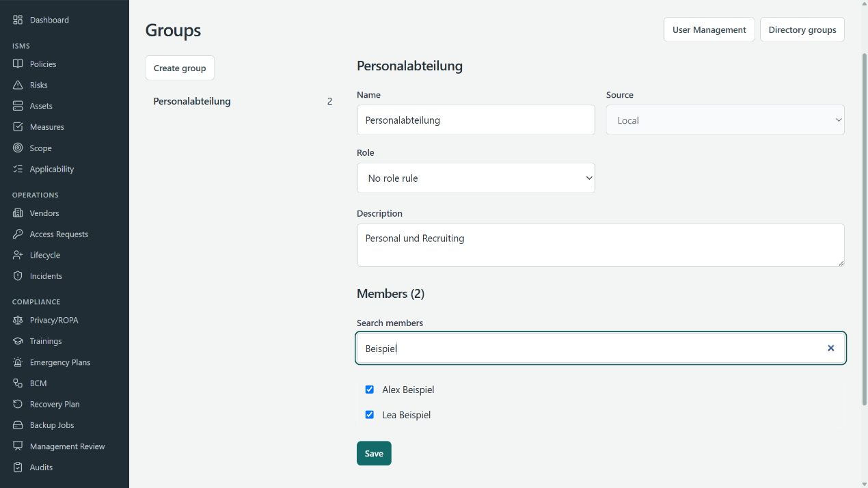Open the Privacy/ROPA scales icon

click(18, 320)
